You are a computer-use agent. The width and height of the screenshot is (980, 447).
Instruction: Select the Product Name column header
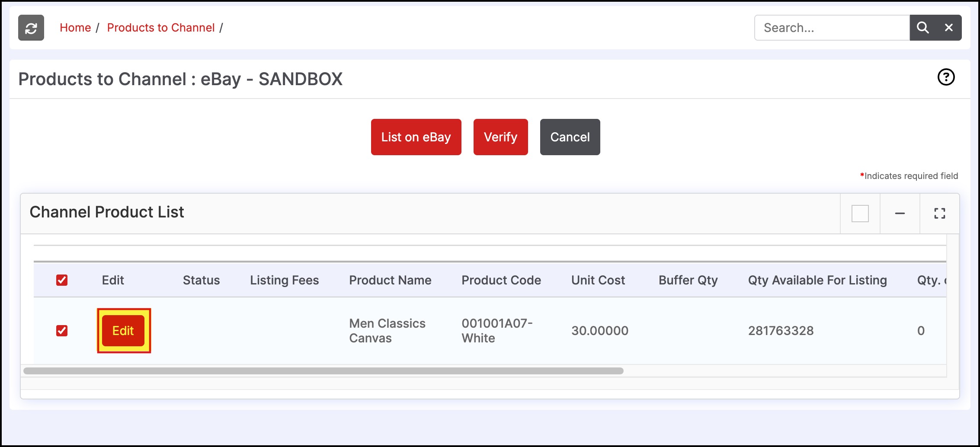[390, 280]
